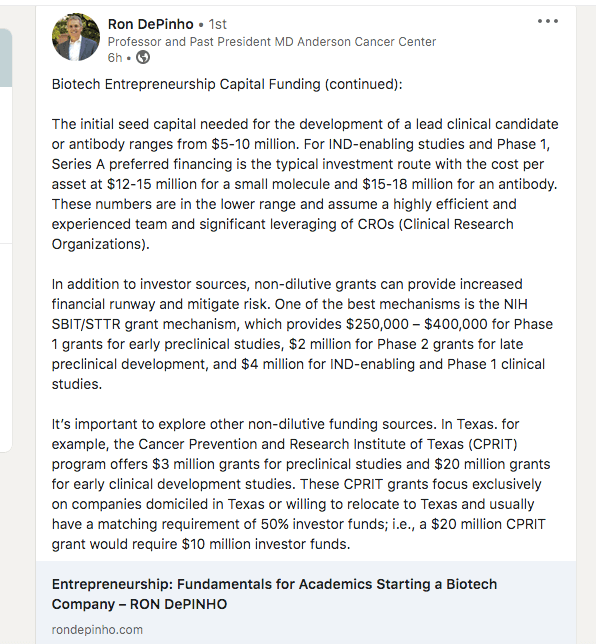Click the line beginning 'Series A preferred financing'
The image size is (596, 644).
pos(298,164)
